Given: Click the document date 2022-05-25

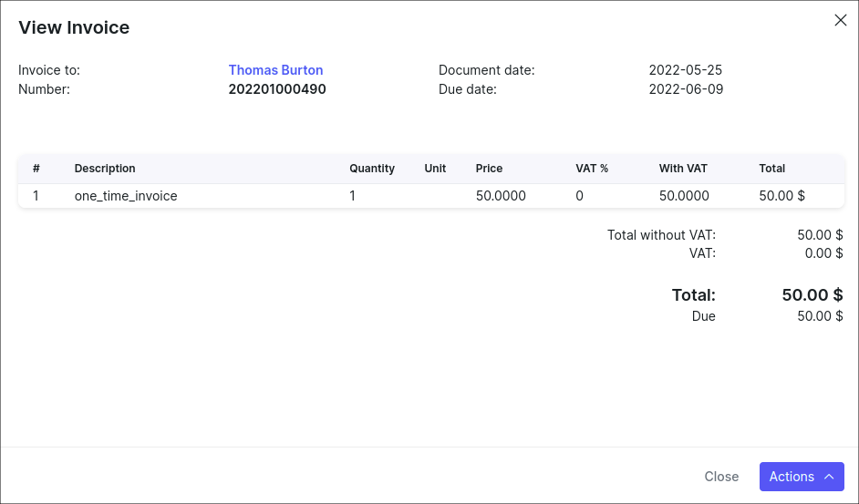Looking at the screenshot, I should point(685,70).
